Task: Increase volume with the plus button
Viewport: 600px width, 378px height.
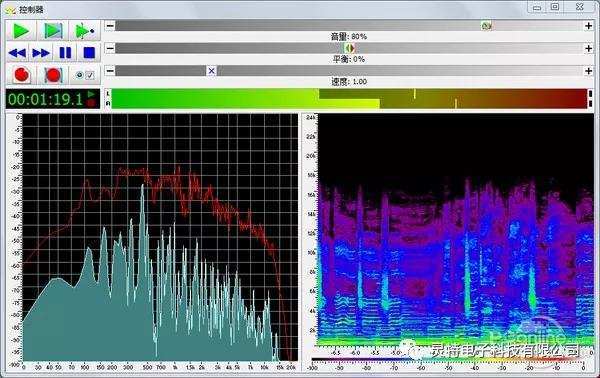Action: tap(589, 26)
